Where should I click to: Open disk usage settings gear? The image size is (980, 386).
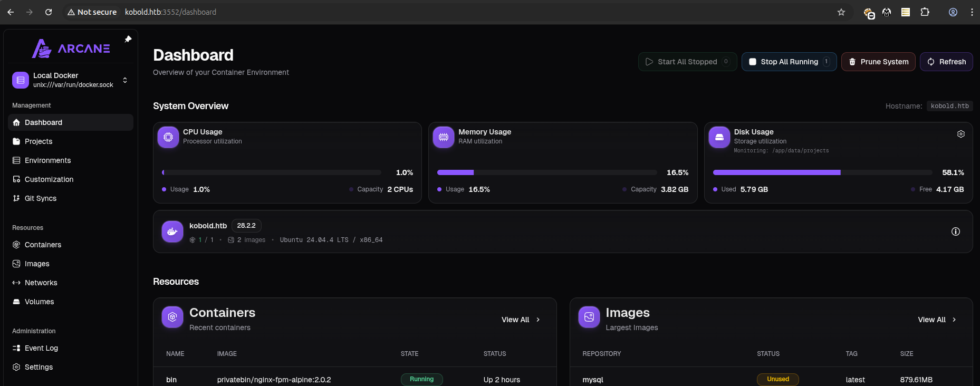coord(961,134)
